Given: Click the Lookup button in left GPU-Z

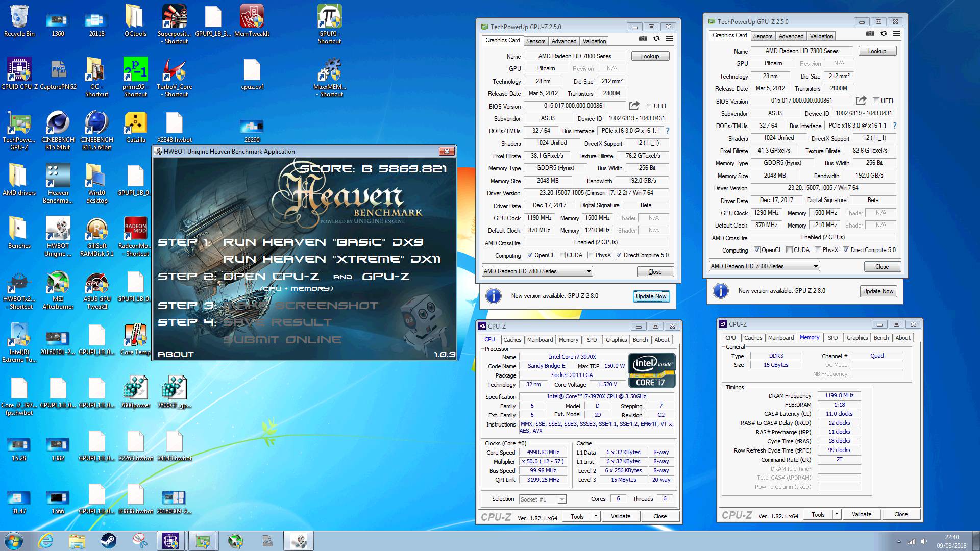Looking at the screenshot, I should coord(650,56).
